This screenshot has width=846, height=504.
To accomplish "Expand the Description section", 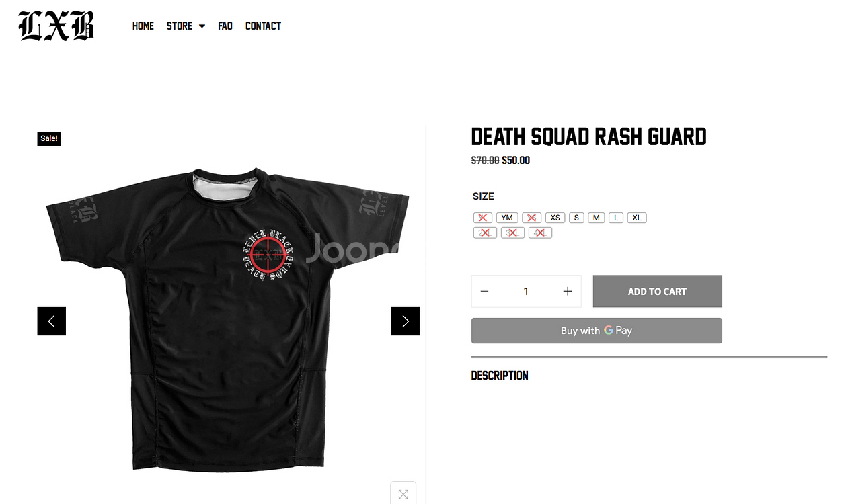I will (500, 376).
